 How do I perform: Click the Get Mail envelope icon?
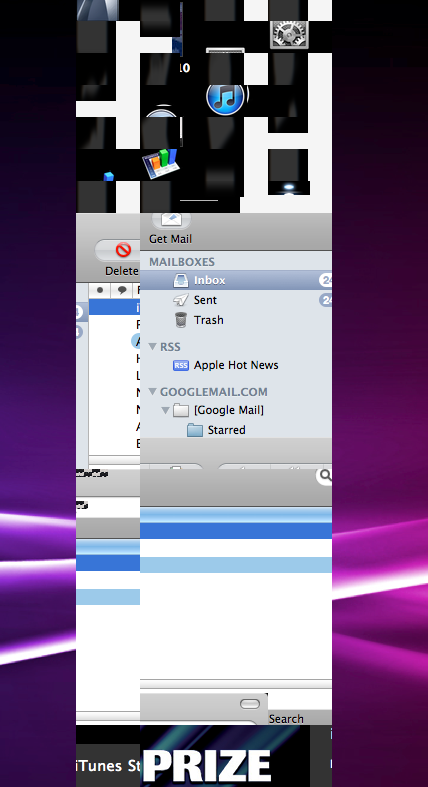tap(171, 220)
